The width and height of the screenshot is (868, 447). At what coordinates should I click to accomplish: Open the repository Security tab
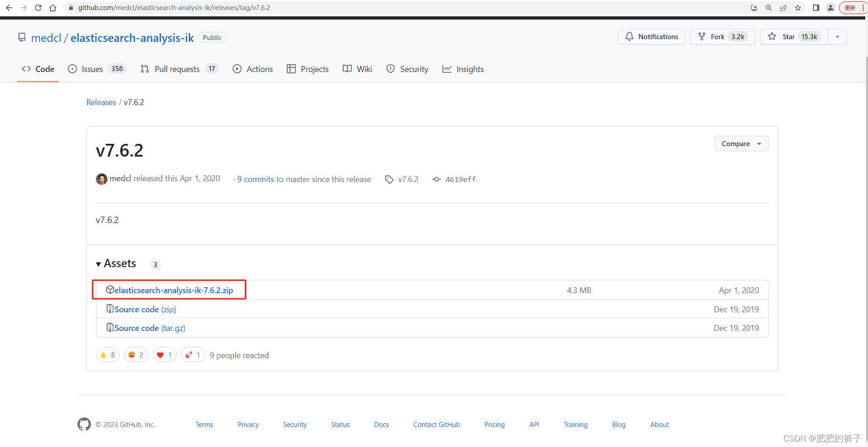coord(407,69)
